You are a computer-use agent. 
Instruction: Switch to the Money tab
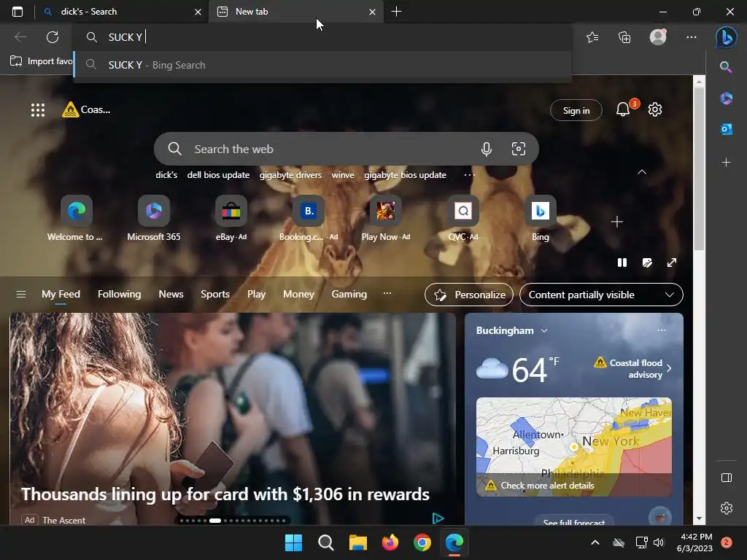298,295
